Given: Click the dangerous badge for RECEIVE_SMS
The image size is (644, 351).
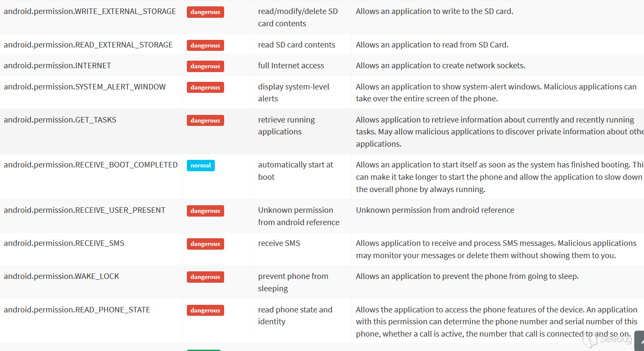Looking at the screenshot, I should 205,244.
